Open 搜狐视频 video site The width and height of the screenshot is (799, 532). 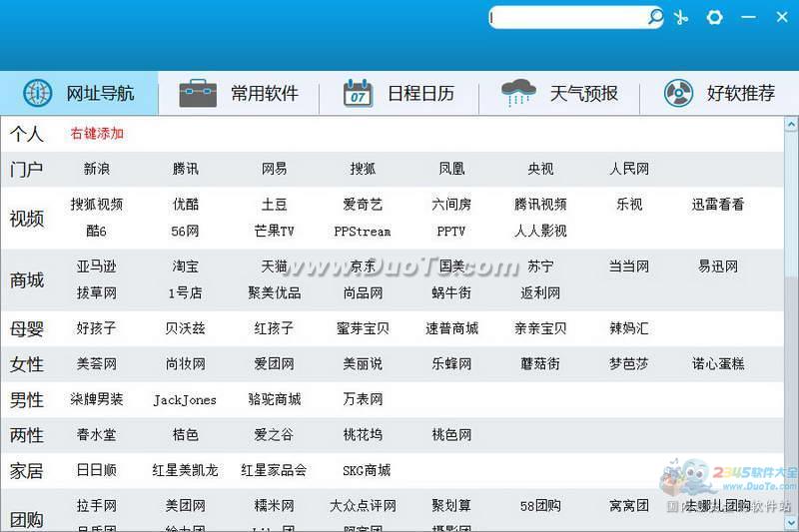click(96, 205)
